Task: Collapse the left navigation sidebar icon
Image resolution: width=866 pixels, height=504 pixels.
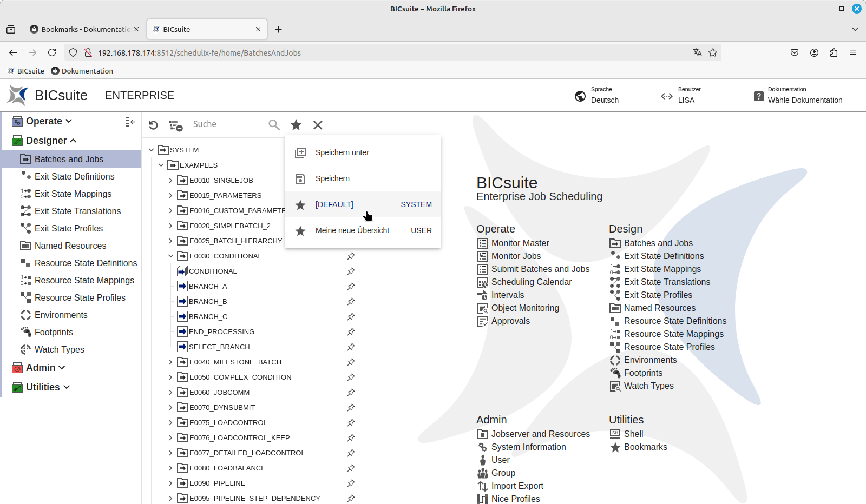Action: (x=130, y=122)
